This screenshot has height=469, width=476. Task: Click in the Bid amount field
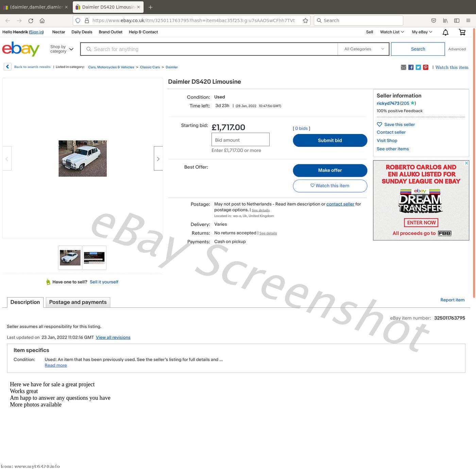pos(240,140)
